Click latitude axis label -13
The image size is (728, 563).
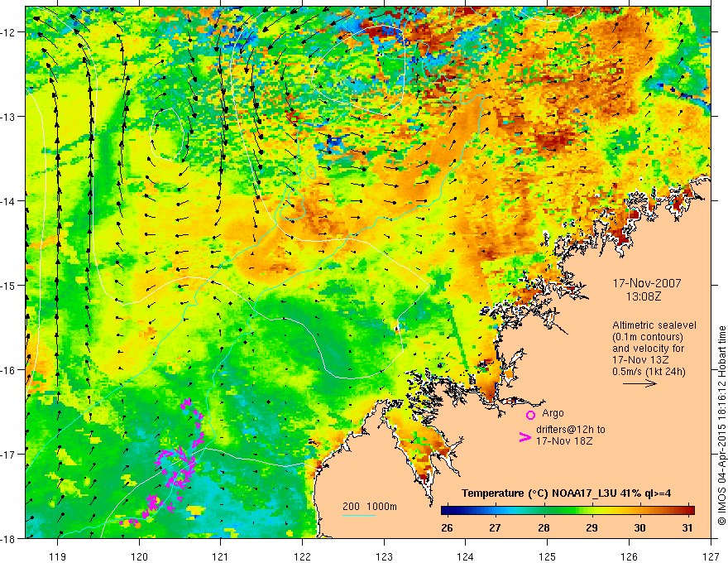pos(9,117)
